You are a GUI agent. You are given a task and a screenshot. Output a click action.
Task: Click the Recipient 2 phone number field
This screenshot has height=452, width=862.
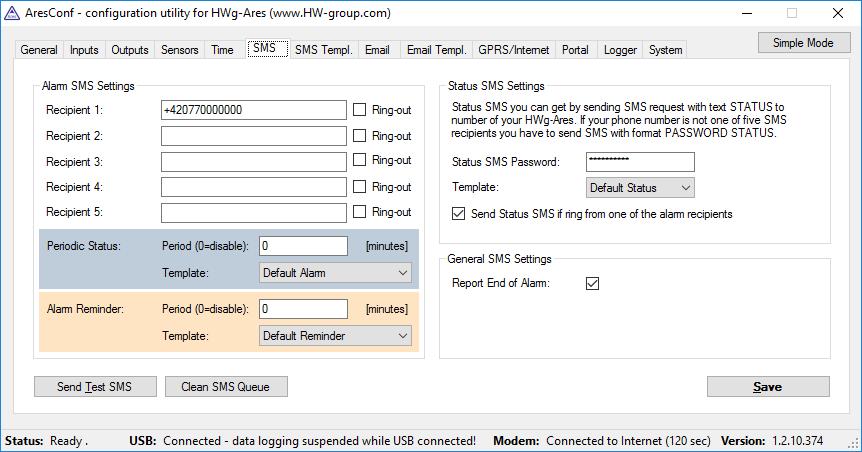click(253, 136)
